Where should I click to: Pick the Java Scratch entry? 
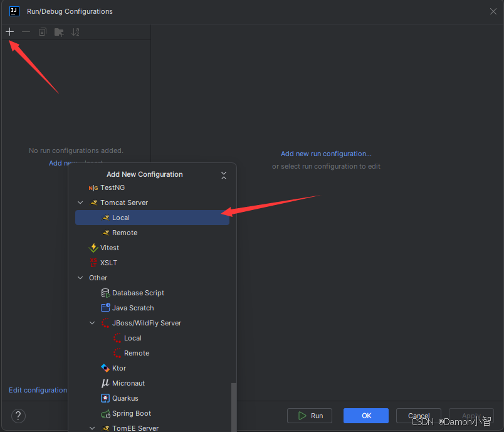(152, 308)
